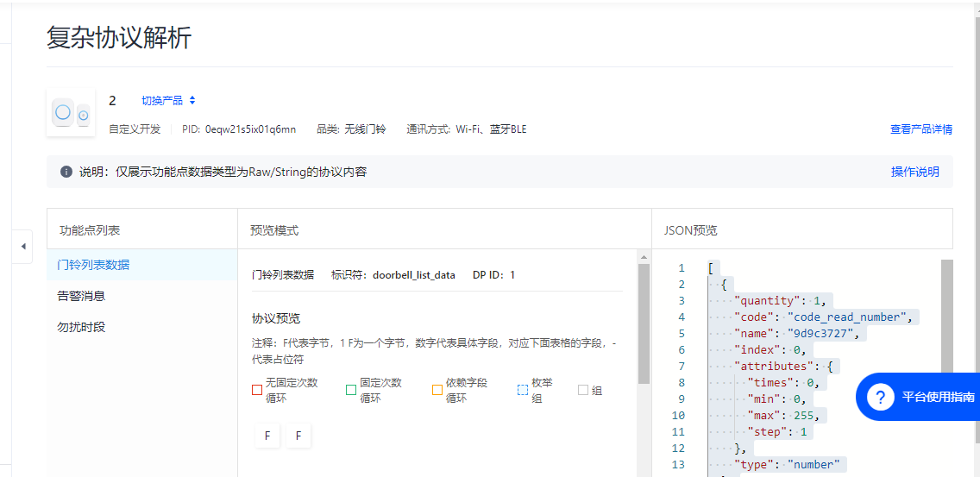The width and height of the screenshot is (980, 477).
Task: Click the DP ID: 1 label
Action: pos(493,274)
